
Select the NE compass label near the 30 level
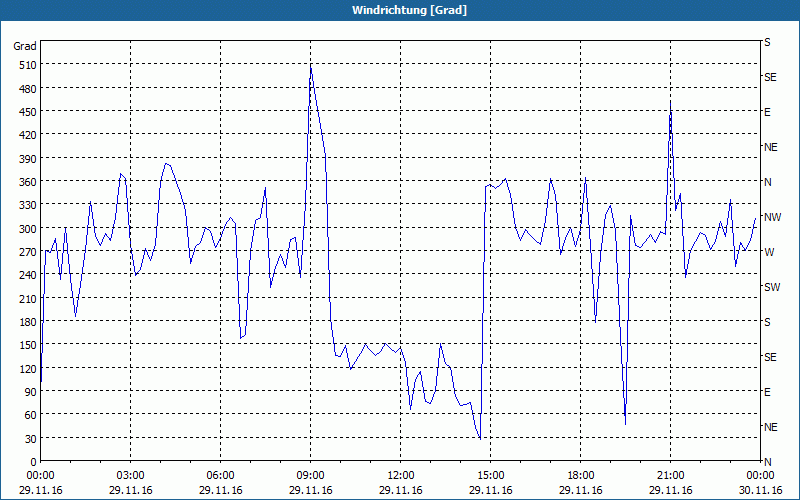(770, 427)
